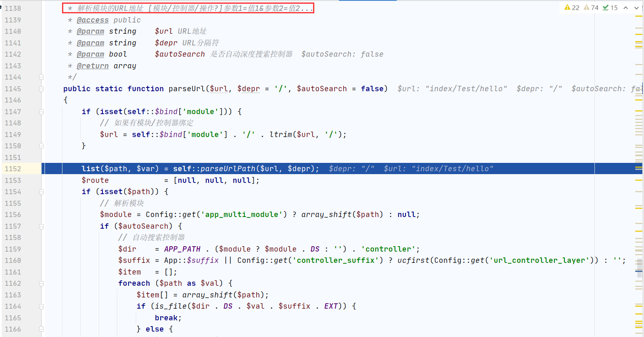Viewport: 644px width, 337px height.
Task: Toggle fold end marker at line 1150
Action: [x=41, y=146]
